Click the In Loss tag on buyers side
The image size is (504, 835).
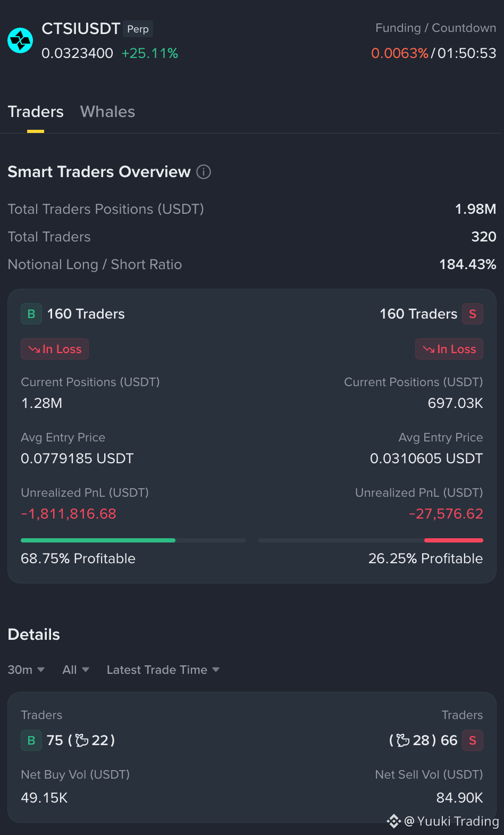point(55,349)
